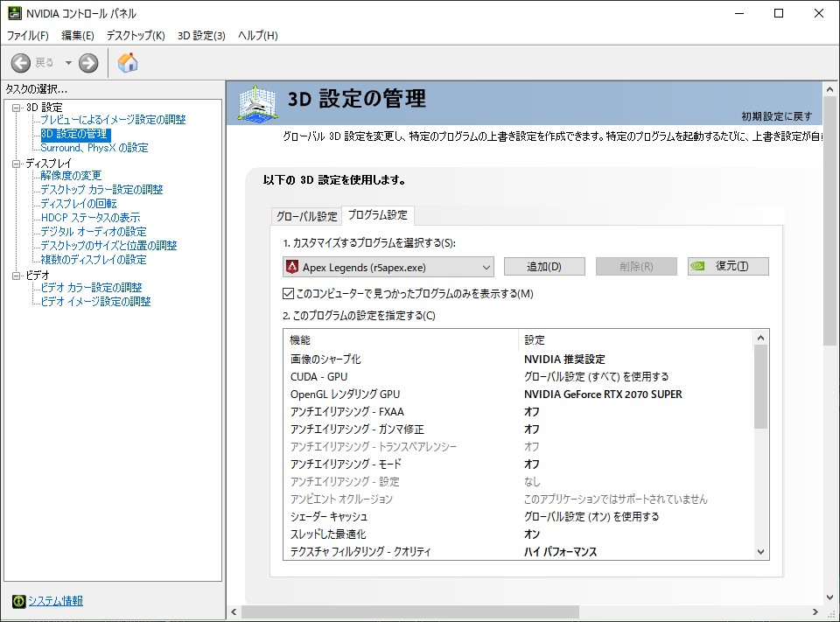
Task: Open デスクトップ カラー設定の調整
Action: tap(101, 190)
